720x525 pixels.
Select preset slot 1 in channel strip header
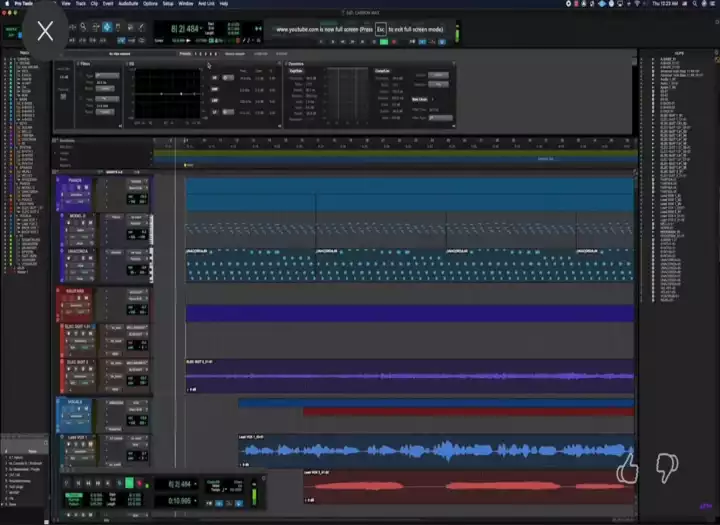196,54
